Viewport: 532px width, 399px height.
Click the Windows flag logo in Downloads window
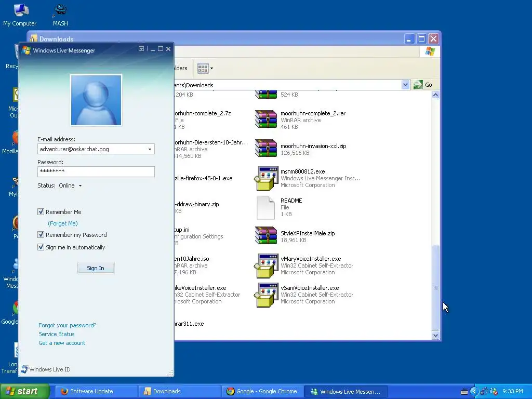430,51
